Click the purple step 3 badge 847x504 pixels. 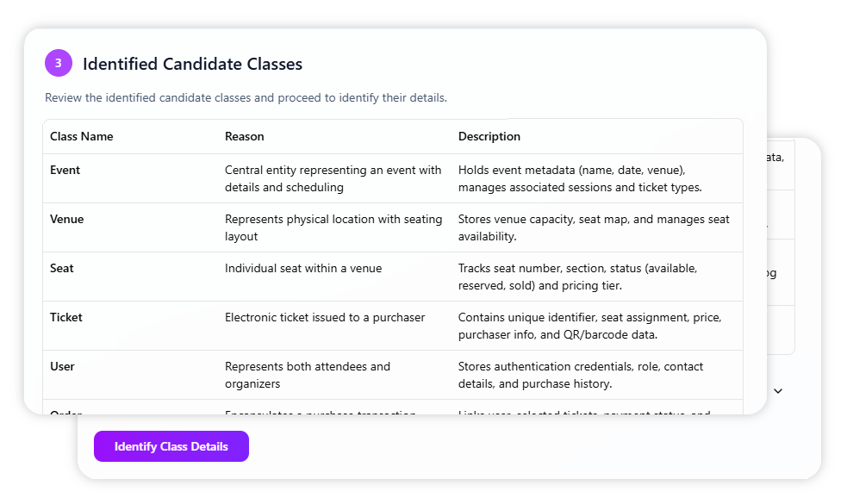(x=59, y=63)
